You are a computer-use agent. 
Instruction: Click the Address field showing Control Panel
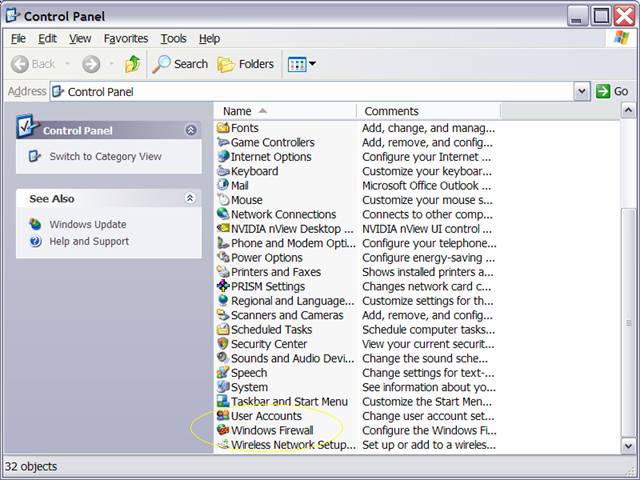click(312, 91)
